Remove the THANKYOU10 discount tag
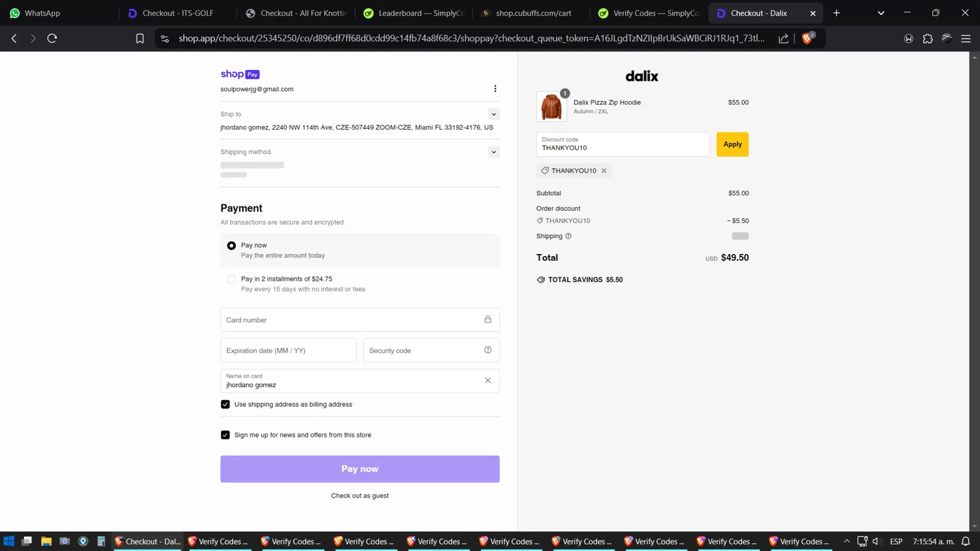Viewport: 980px width, 551px height. tap(604, 171)
